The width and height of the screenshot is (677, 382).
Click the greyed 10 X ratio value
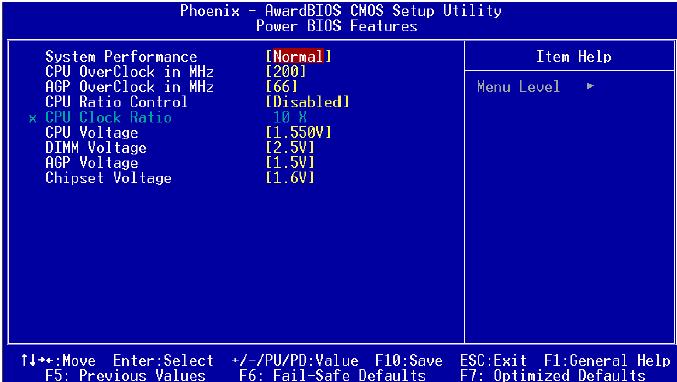290,117
